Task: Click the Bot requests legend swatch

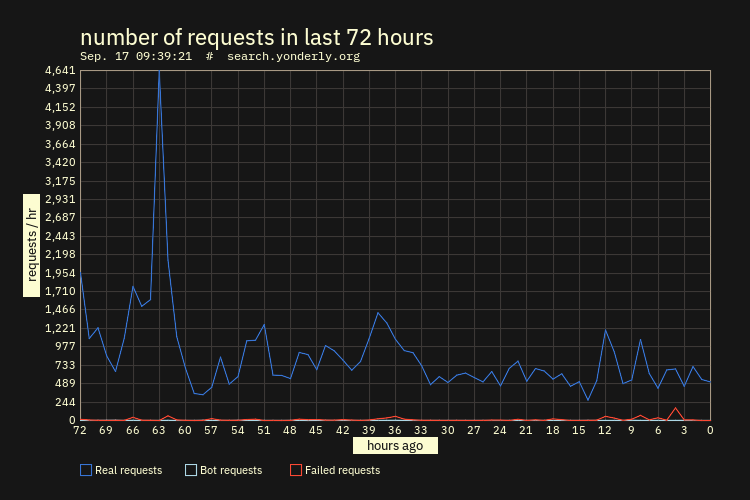Action: pos(191,470)
